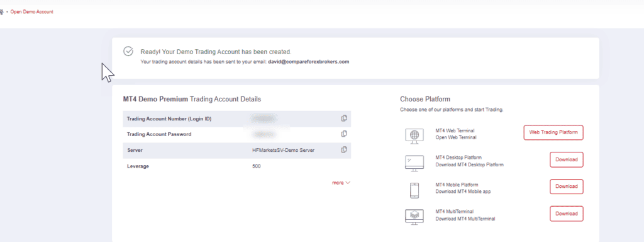Viewport: 644px width, 242px height.
Task: Select the Leverage value 500
Action: pyautogui.click(x=257, y=166)
